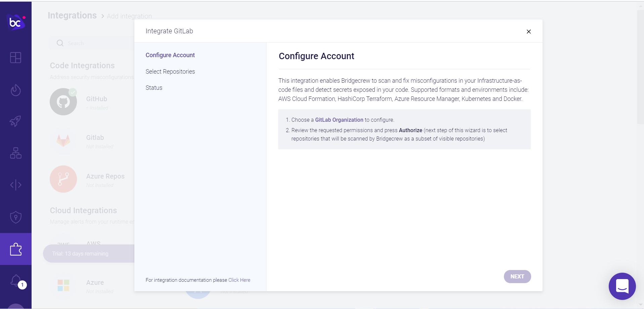The width and height of the screenshot is (644, 309).
Task: Click the Azure Repos integration name
Action: [105, 176]
